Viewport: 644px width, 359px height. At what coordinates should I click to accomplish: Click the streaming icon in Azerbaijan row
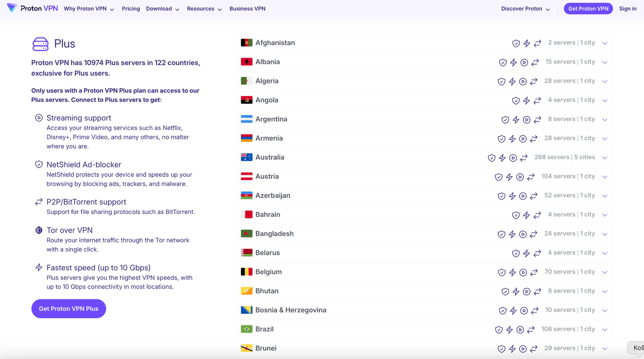pyautogui.click(x=523, y=196)
